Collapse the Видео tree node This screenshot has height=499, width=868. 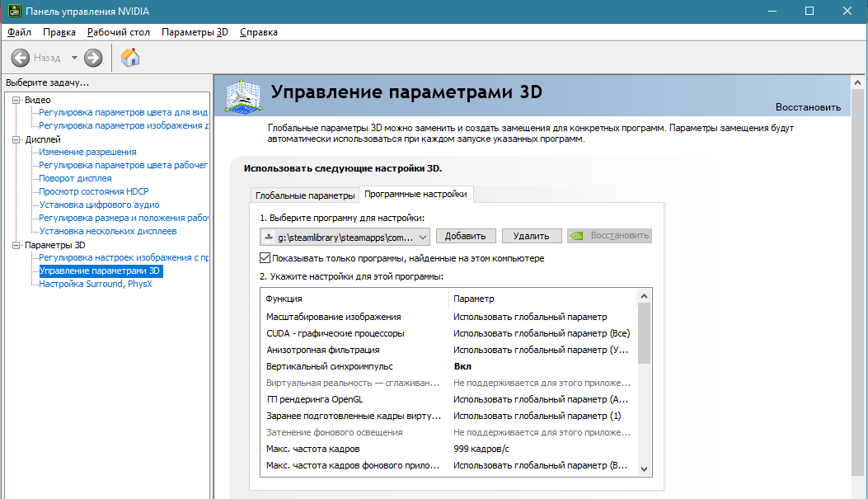pos(16,100)
